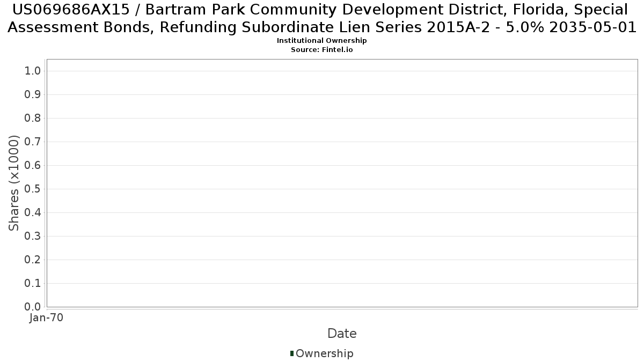
Task: Click the 0.0 y-axis tick label
Action: coord(33,307)
